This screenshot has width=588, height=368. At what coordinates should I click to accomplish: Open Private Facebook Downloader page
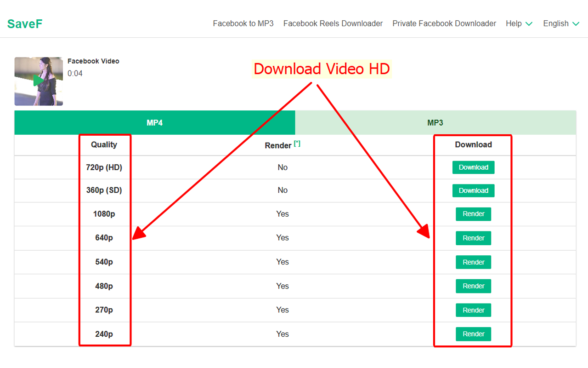(x=444, y=23)
